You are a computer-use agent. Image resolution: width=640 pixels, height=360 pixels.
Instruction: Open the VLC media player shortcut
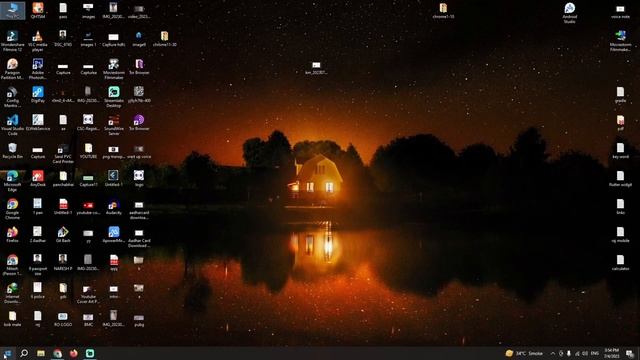coord(38,41)
